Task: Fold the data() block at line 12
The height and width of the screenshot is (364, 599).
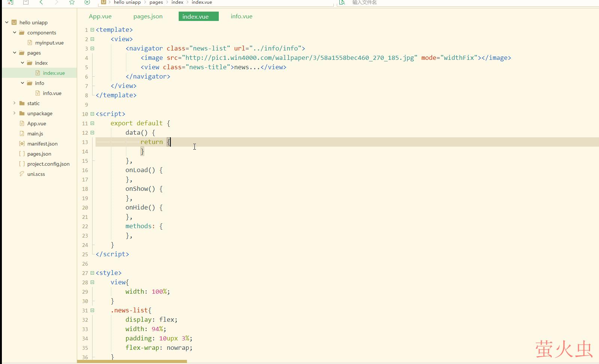Action: pos(92,132)
